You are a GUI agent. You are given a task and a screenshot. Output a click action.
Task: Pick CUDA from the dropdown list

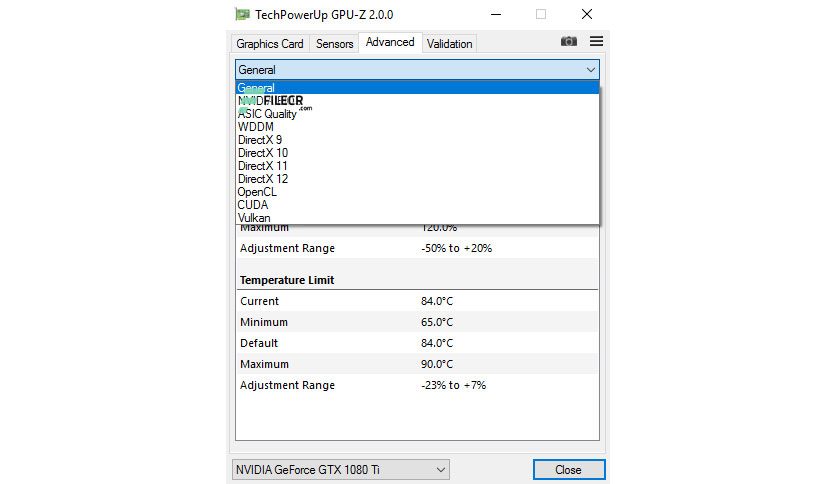tap(417, 205)
